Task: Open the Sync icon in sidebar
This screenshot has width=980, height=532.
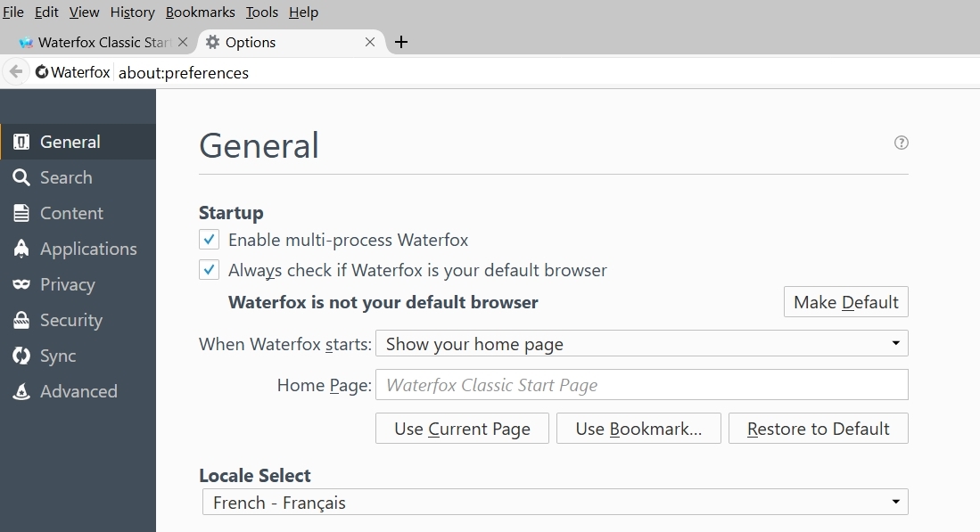Action: [x=21, y=356]
